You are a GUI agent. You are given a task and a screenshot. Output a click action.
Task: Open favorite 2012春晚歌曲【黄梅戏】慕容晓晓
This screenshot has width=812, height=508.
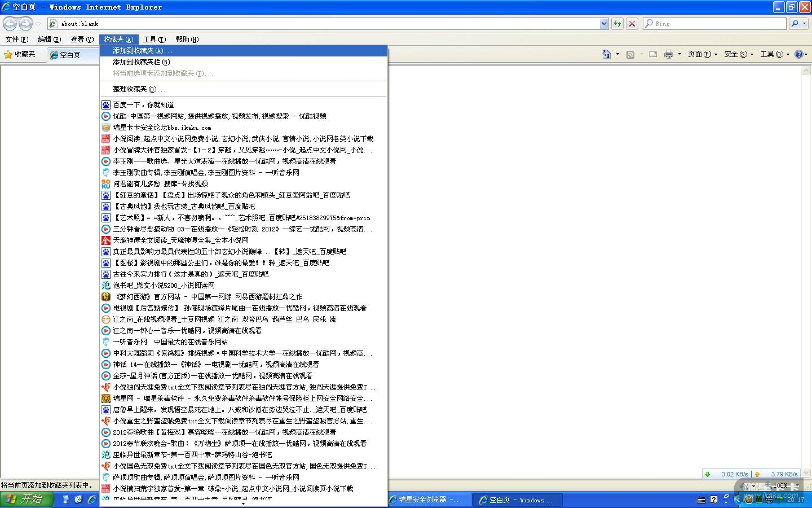(x=244, y=432)
